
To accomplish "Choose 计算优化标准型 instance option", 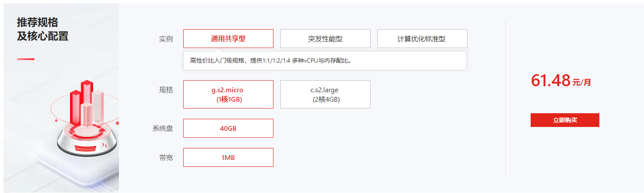I will coord(422,39).
